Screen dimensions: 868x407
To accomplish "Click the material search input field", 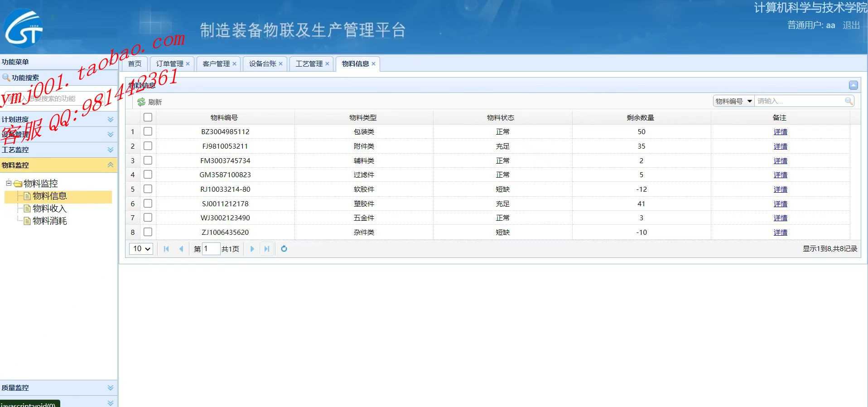I will tap(799, 101).
